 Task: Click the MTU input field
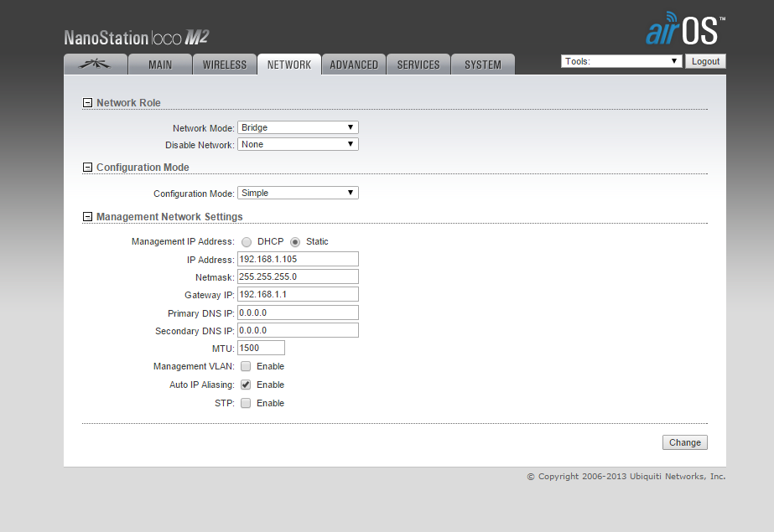[x=261, y=348]
